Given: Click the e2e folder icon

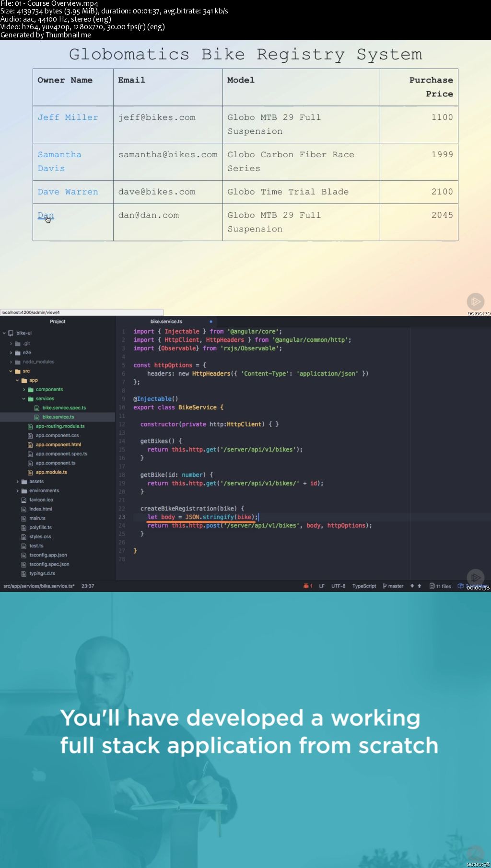Looking at the screenshot, I should [x=17, y=353].
